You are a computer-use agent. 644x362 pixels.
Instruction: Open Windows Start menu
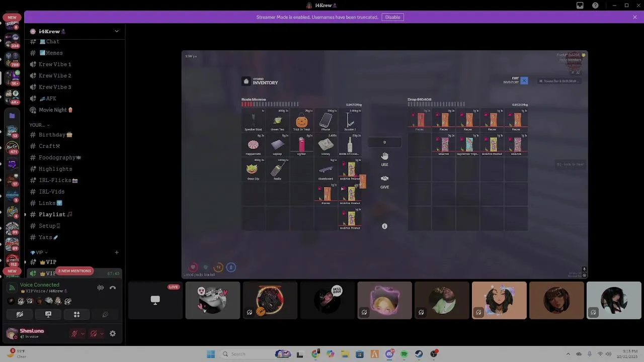211,354
